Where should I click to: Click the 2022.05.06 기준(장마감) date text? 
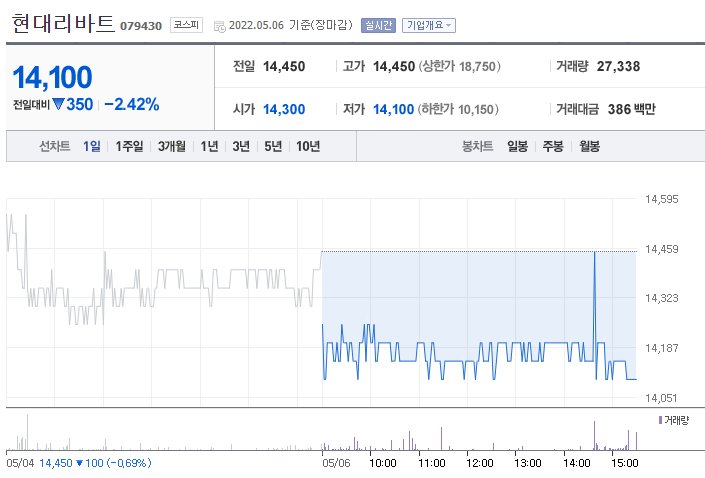coord(290,25)
